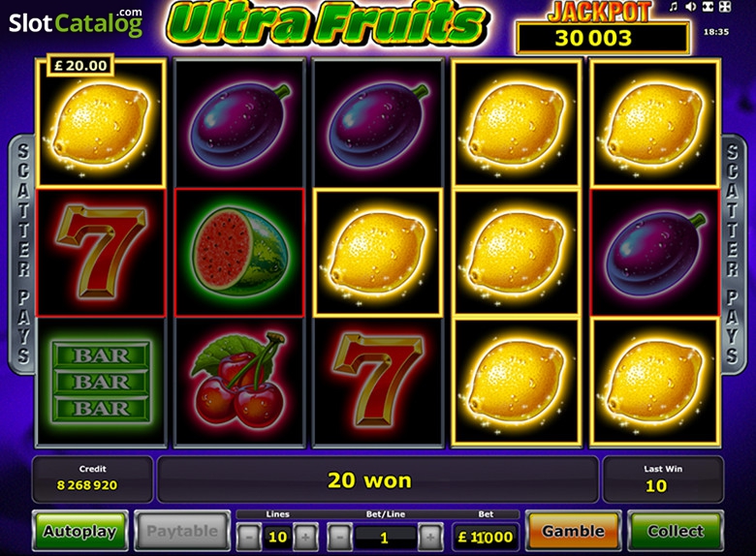Toggle fullscreen mode icon

tap(725, 7)
